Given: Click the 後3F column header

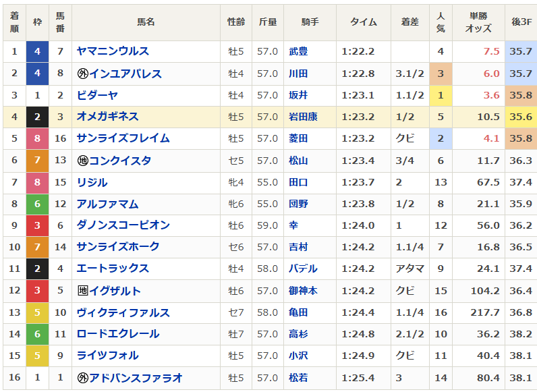Looking at the screenshot, I should [x=521, y=22].
